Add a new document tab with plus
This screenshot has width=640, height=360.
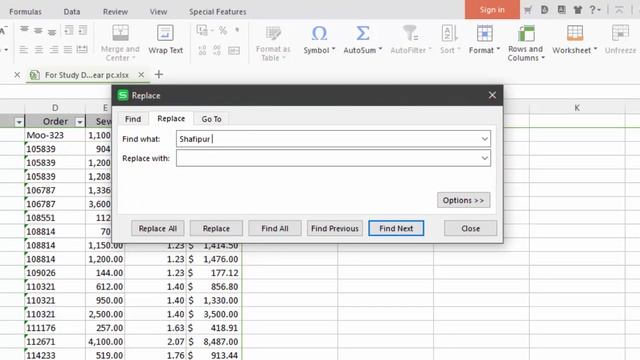[x=159, y=74]
